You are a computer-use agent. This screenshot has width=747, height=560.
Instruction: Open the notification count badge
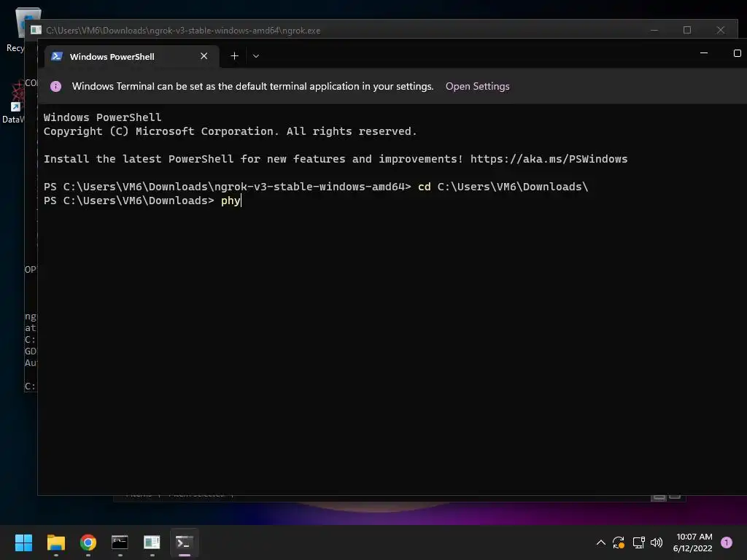(x=727, y=542)
